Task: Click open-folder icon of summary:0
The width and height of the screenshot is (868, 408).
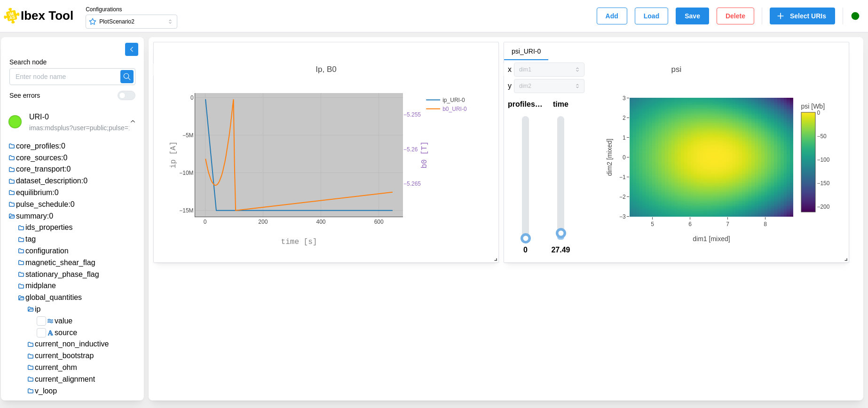Action: click(12, 216)
